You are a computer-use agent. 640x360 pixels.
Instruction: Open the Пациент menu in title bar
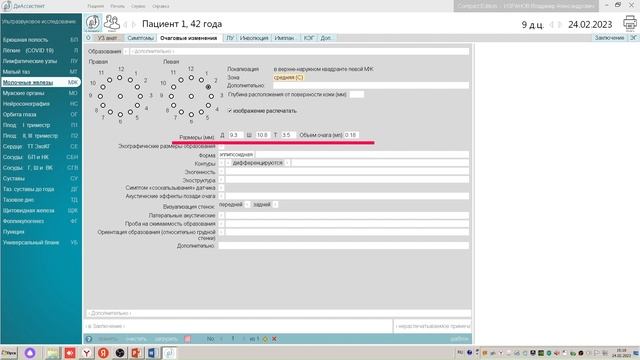point(96,6)
